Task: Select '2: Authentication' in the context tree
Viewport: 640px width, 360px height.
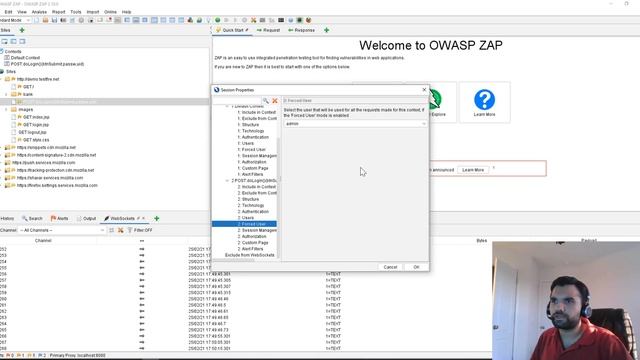Action: point(253,212)
